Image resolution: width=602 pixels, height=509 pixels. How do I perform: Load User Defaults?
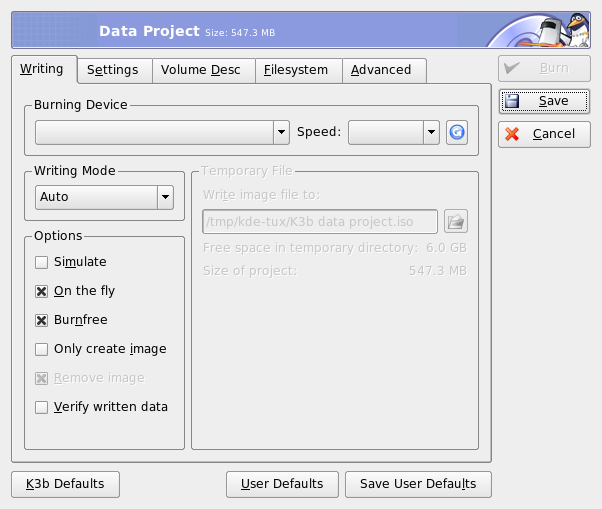(282, 484)
